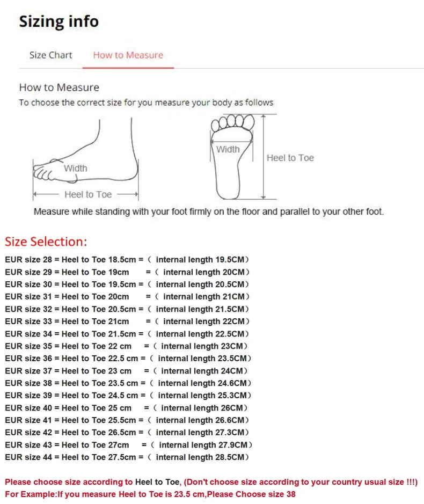Click the EUR size 38 row
424x504 pixels.
click(x=128, y=383)
